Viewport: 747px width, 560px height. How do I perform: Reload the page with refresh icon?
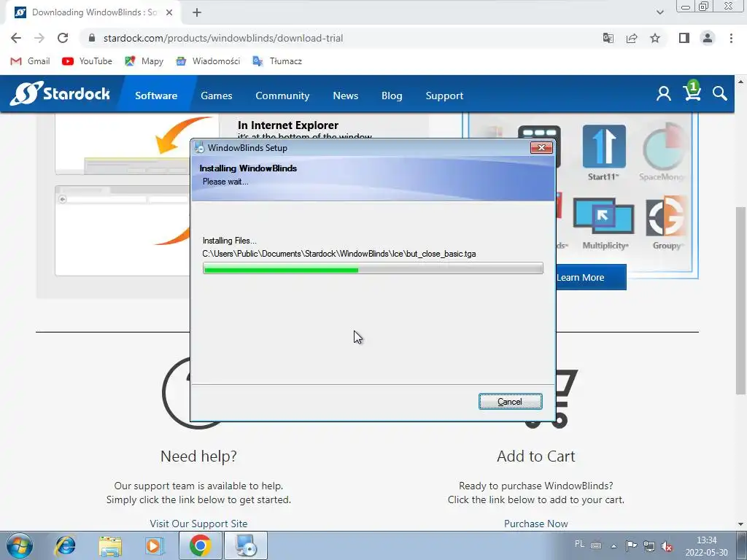(63, 38)
